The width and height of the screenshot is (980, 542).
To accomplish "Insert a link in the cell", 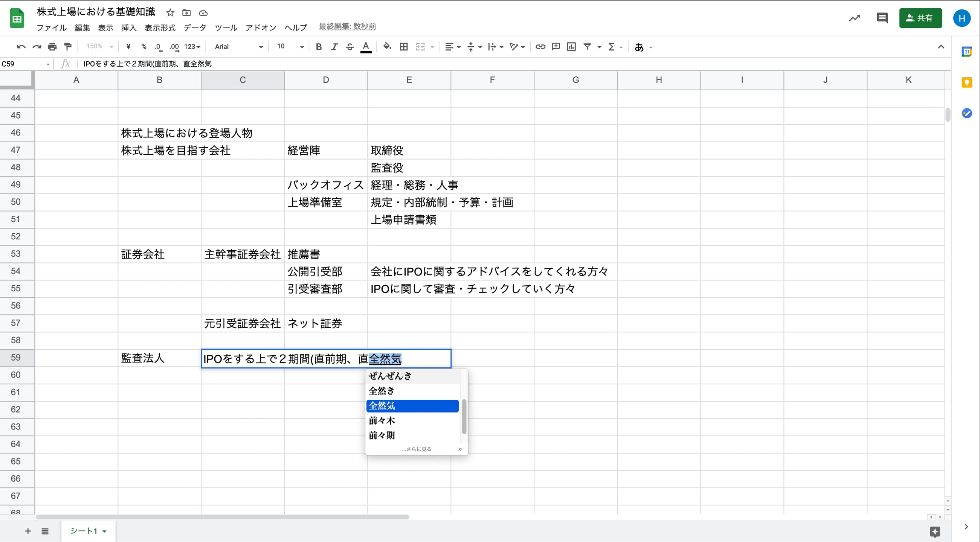I will point(540,47).
